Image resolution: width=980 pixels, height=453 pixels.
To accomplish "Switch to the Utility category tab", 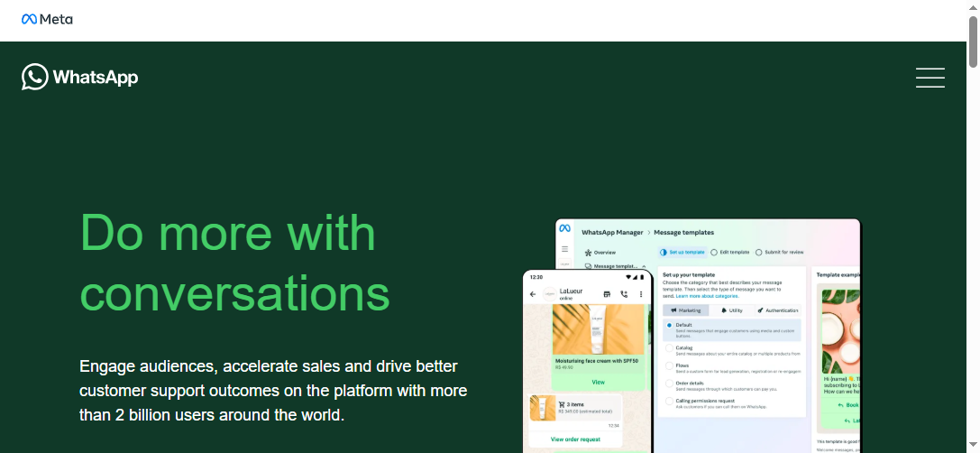I will click(731, 310).
